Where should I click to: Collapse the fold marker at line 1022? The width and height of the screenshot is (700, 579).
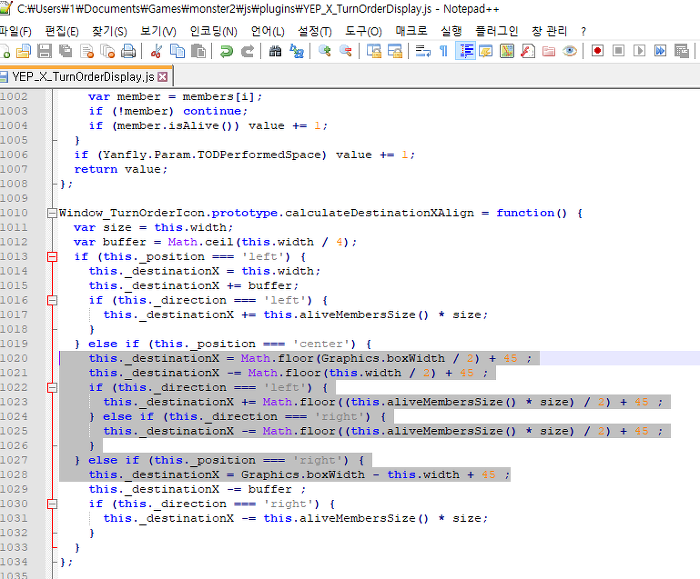[52, 387]
